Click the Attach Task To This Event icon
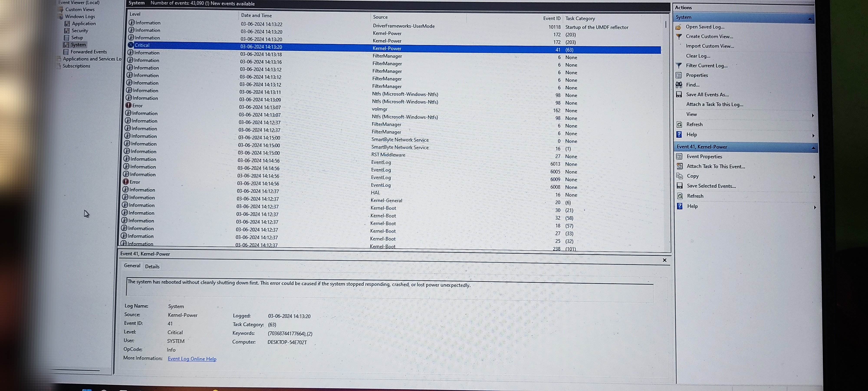The image size is (868, 391). click(x=680, y=166)
